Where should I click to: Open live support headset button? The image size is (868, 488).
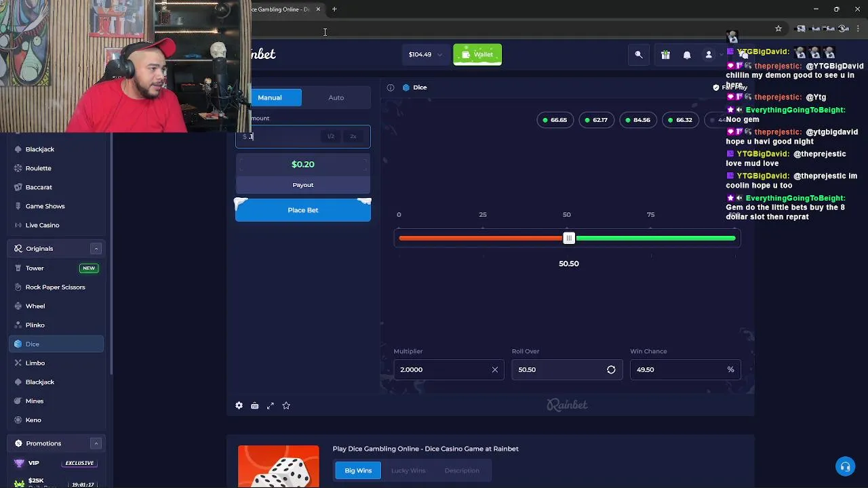point(845,466)
